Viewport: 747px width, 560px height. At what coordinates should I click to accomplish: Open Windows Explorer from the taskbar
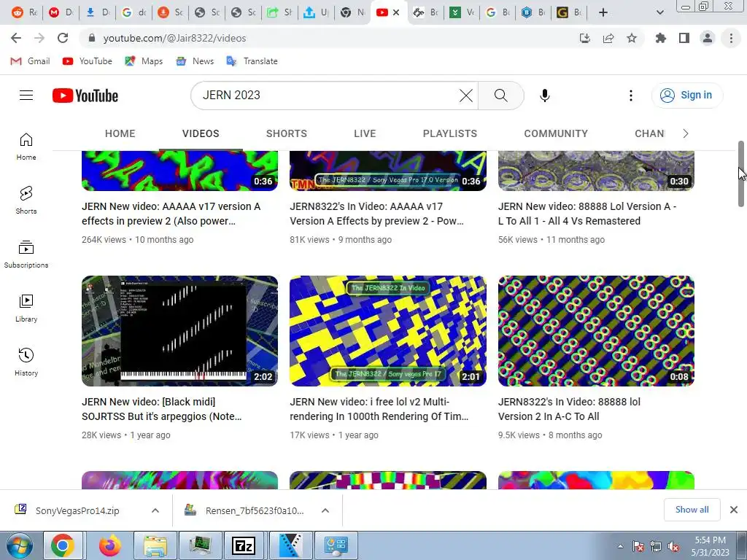155,545
